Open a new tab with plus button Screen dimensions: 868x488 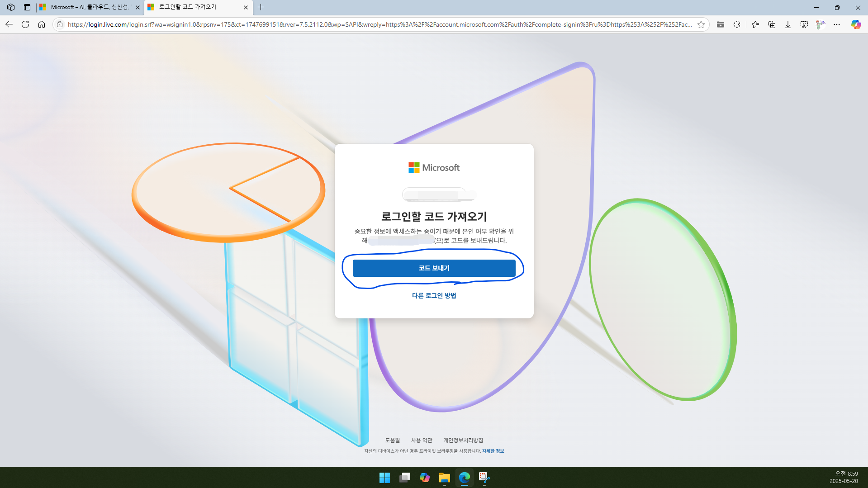point(261,7)
